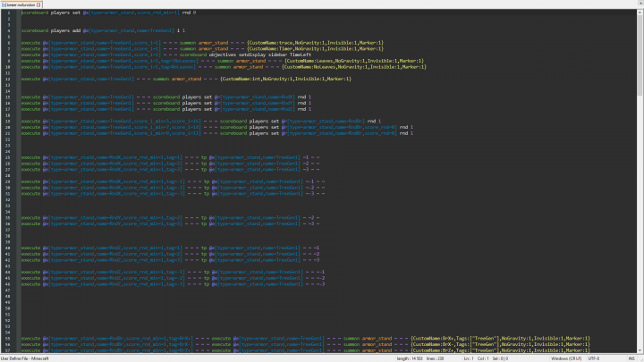The height and width of the screenshot is (362, 644).
Task: Switch to the treeer.mcfunction file tab
Action: tap(22, 4)
